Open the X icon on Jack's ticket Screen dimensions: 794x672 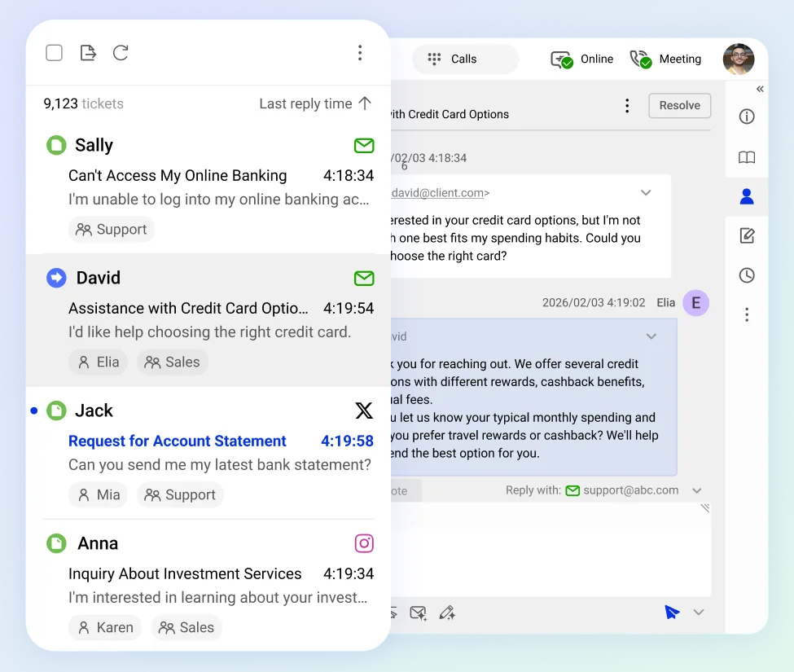pos(363,411)
